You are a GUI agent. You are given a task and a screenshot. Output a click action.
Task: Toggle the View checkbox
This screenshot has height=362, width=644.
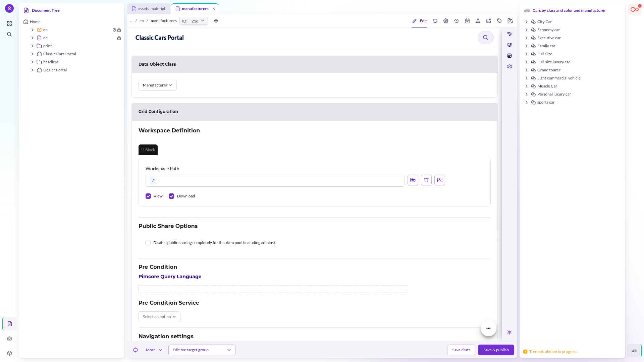[148, 196]
